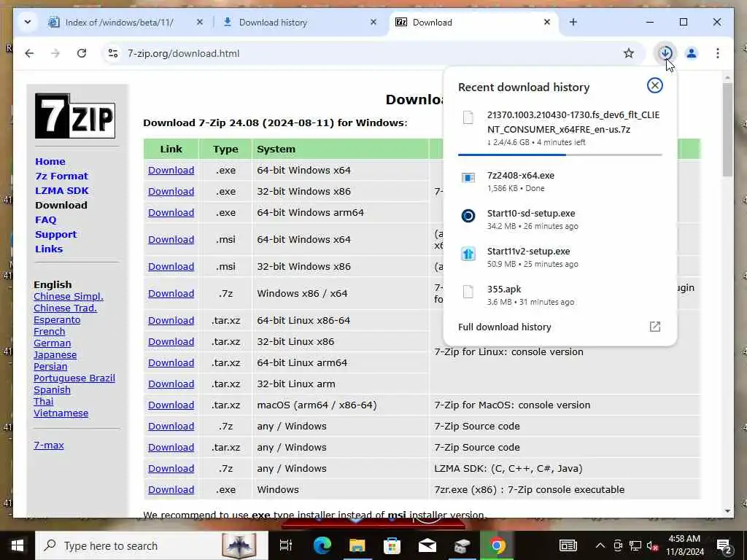Open File Explorer from the taskbar
The image size is (747, 560).
357,545
